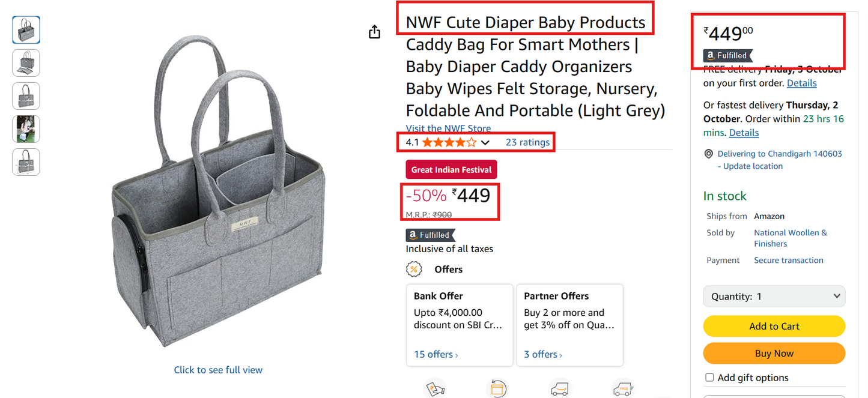Image resolution: width=868 pixels, height=398 pixels.
Task: Click the Free Delivery truck icon
Action: 623,387
